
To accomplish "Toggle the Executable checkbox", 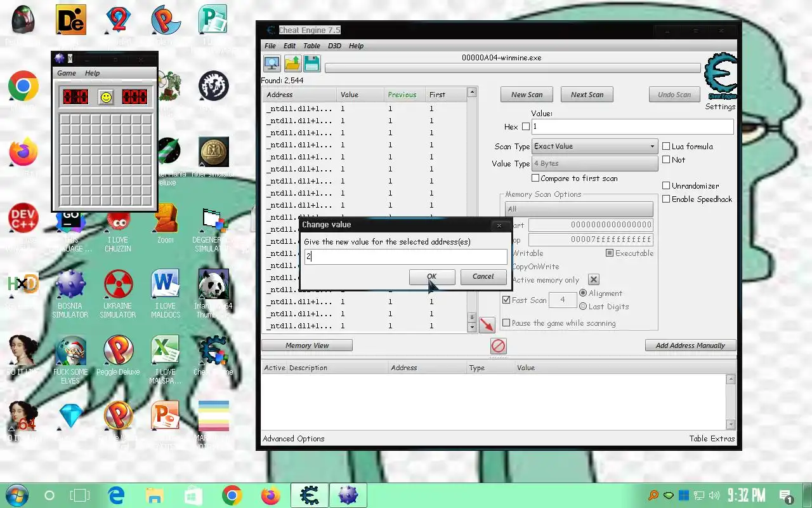I will point(610,253).
